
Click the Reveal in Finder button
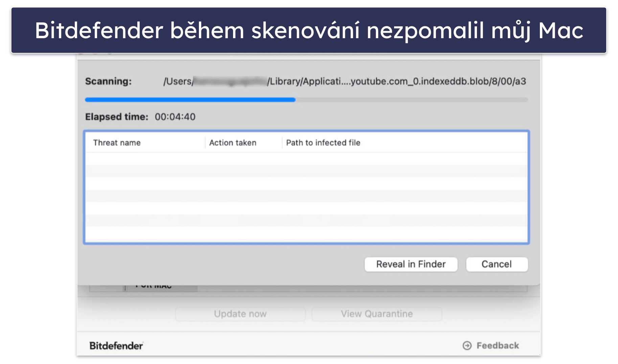pos(411,264)
